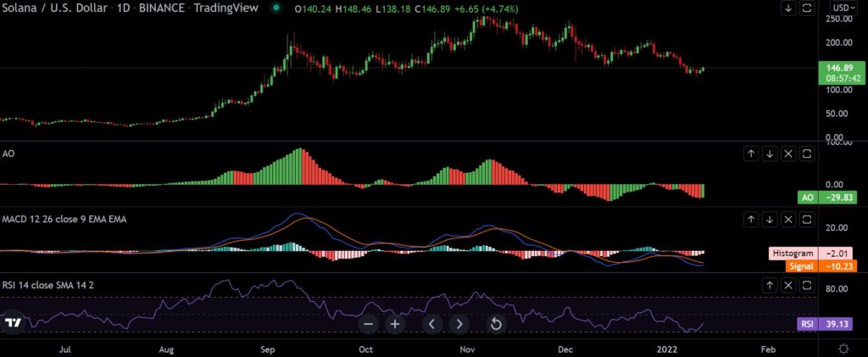
Task: Click the Nov date label on time axis
Action: (468, 350)
